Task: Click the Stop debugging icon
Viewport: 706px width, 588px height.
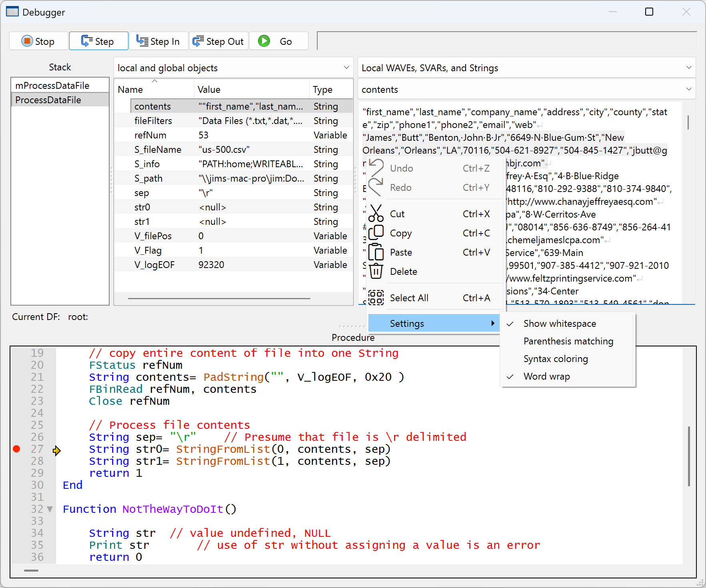Action: [27, 41]
